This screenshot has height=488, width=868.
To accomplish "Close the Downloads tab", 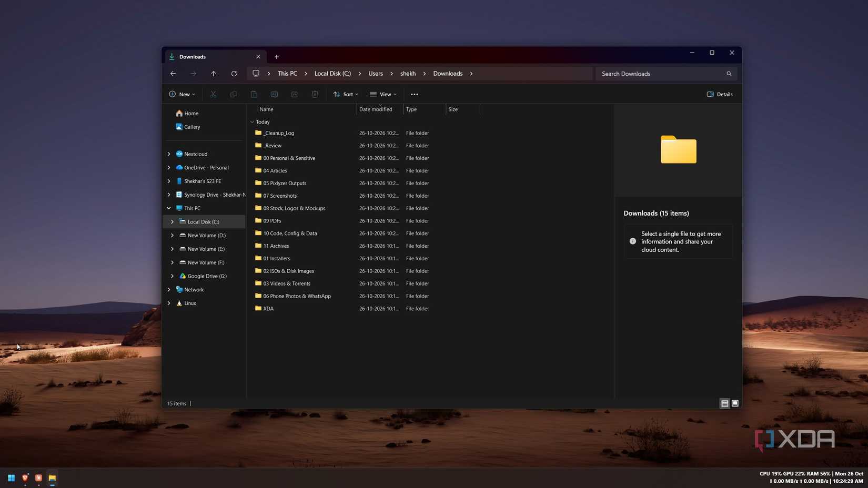I will (x=258, y=57).
